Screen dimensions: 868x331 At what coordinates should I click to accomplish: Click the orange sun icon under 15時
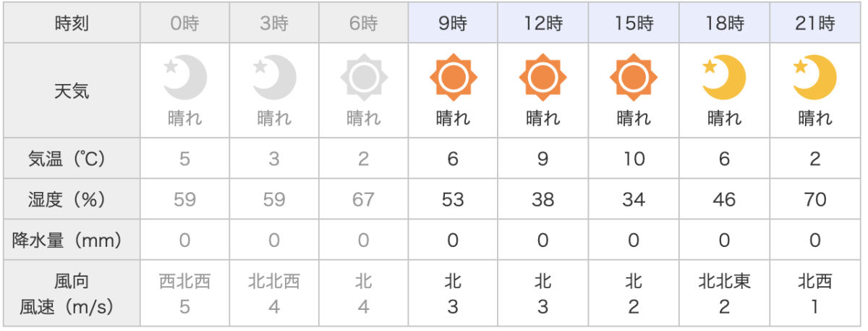click(634, 76)
